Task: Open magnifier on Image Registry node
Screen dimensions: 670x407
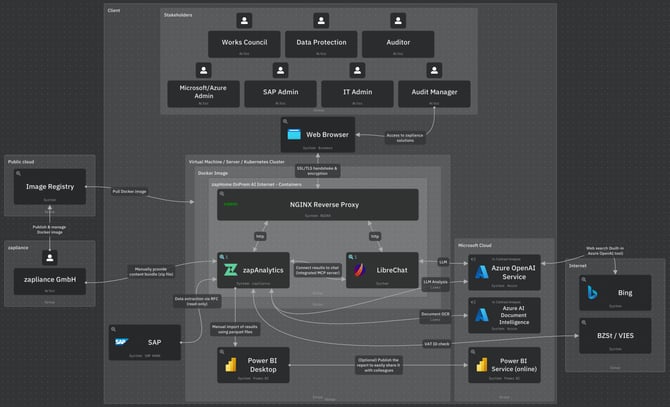Action: [18, 173]
